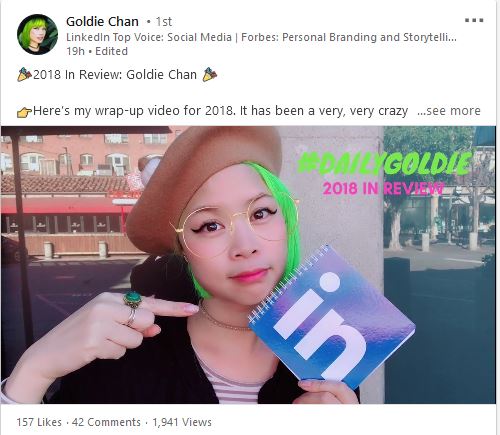Click the '2018 In Review: Goldie Chan' post title

point(115,75)
